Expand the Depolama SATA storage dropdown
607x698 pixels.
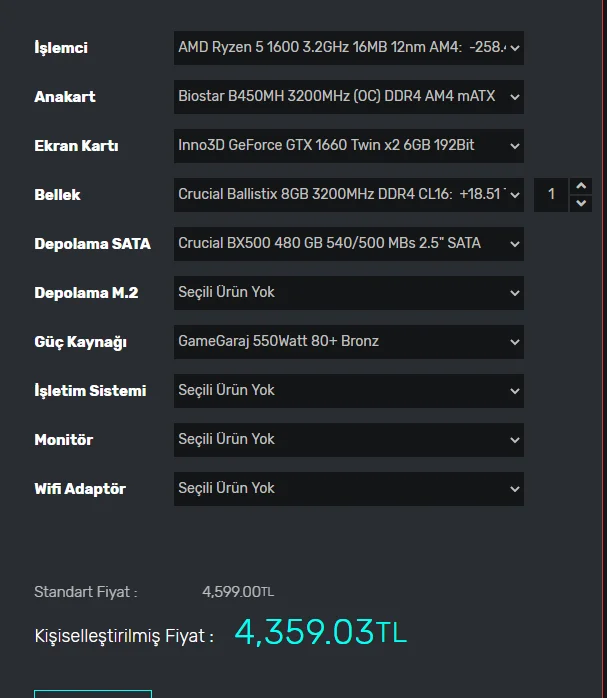coord(348,243)
